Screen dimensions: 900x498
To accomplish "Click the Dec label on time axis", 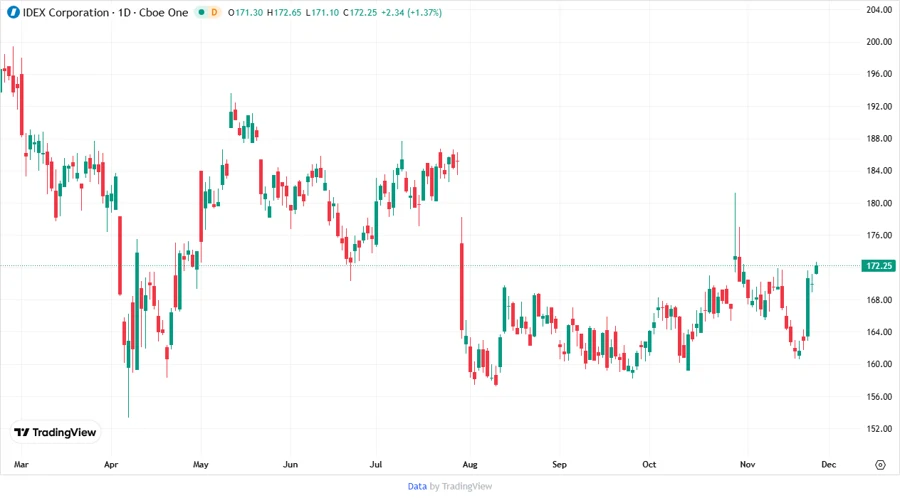I will (829, 465).
